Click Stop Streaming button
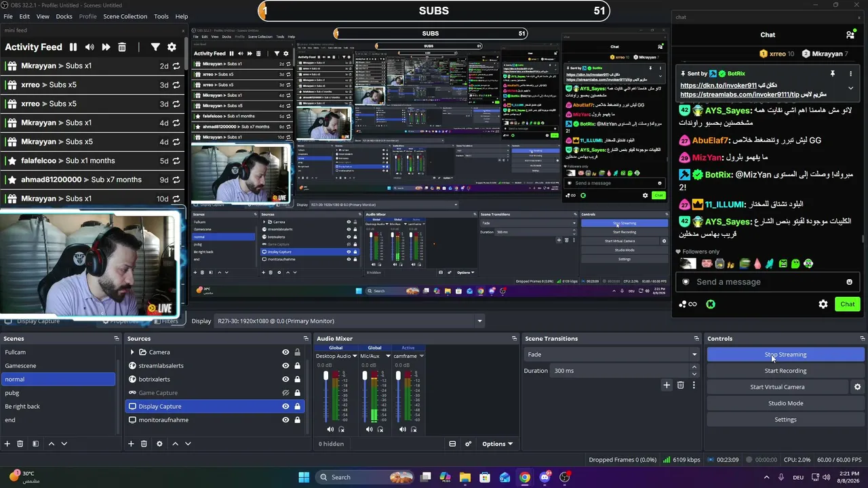Viewport: 868px width, 488px height. pyautogui.click(x=785, y=354)
